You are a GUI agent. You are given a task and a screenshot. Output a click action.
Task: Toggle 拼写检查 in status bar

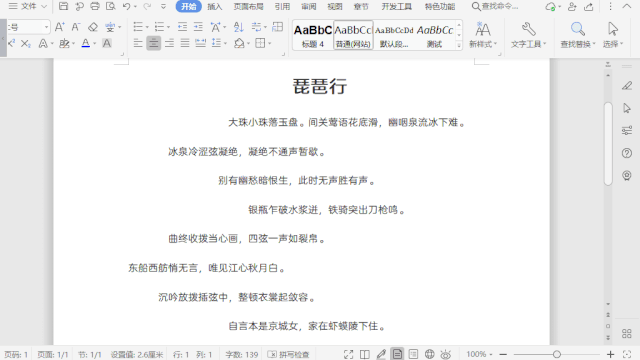coord(289,354)
